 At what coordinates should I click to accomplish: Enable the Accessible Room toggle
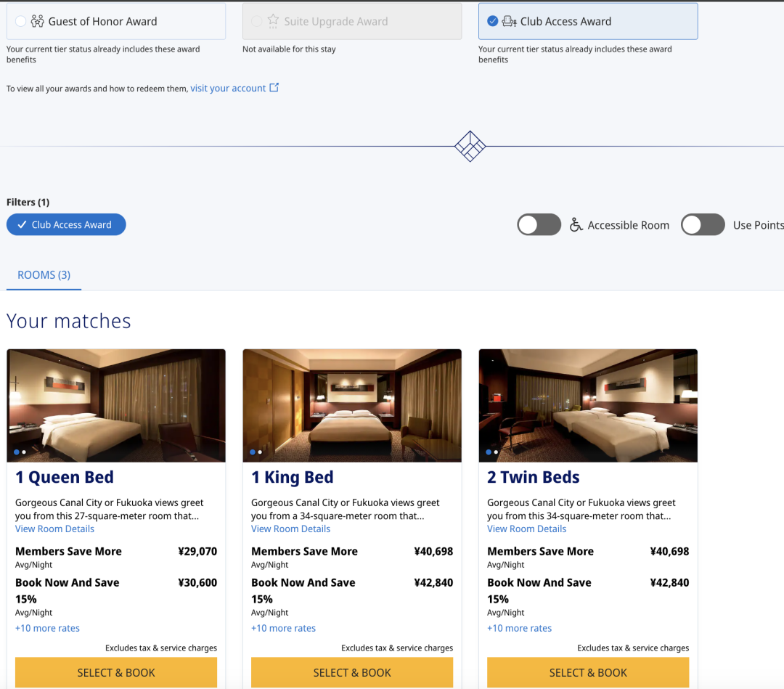[539, 225]
